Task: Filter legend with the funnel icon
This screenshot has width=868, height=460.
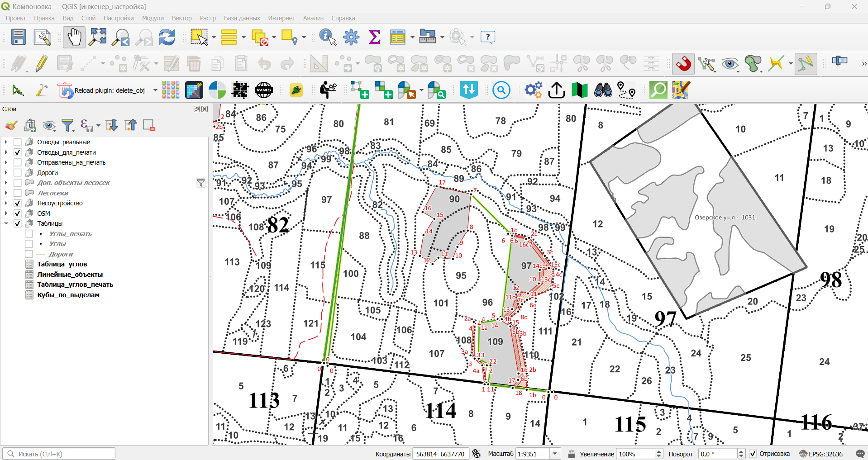Action: point(67,125)
